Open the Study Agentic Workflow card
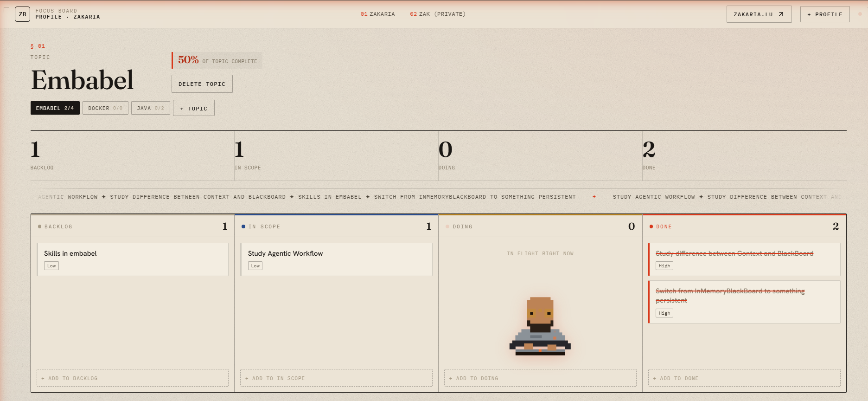This screenshot has height=401, width=868. tap(337, 259)
